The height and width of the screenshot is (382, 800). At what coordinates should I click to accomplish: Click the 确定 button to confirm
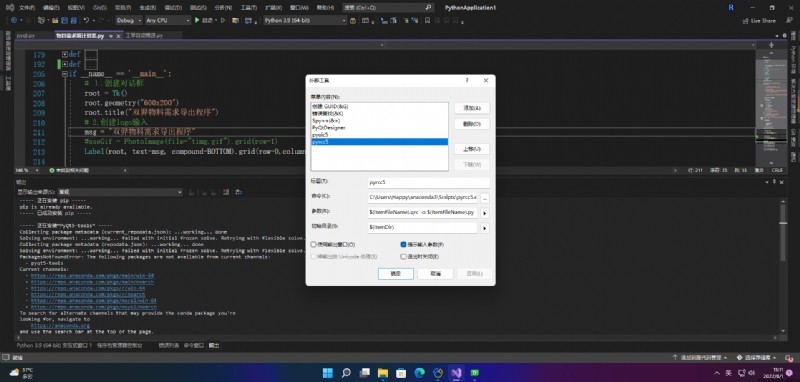click(x=395, y=274)
